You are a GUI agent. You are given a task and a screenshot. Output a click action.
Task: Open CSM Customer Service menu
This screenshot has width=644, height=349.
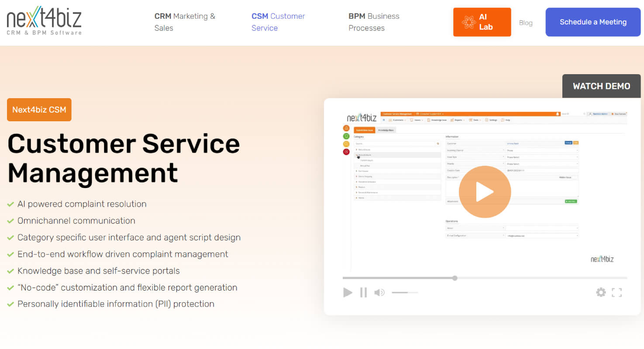click(278, 22)
